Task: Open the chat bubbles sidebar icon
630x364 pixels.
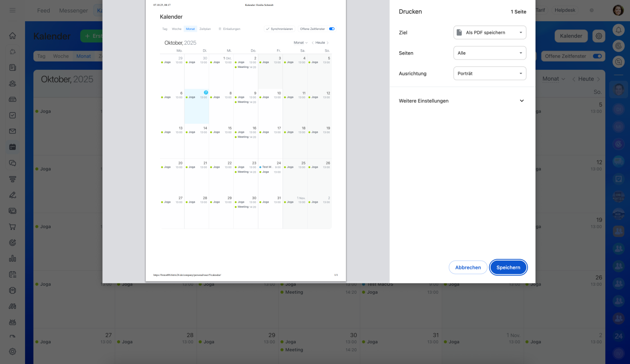Action: click(13, 163)
